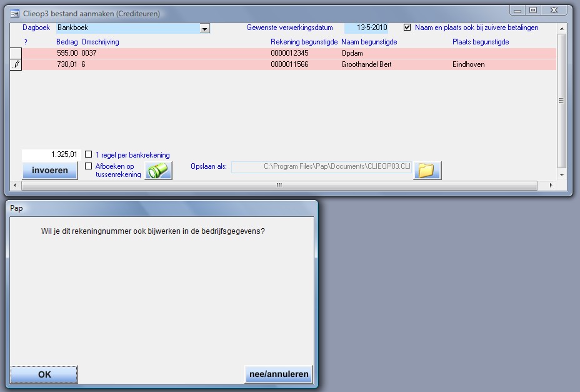The image size is (580, 392).
Task: Click the nee/annuleren button
Action: tap(279, 374)
